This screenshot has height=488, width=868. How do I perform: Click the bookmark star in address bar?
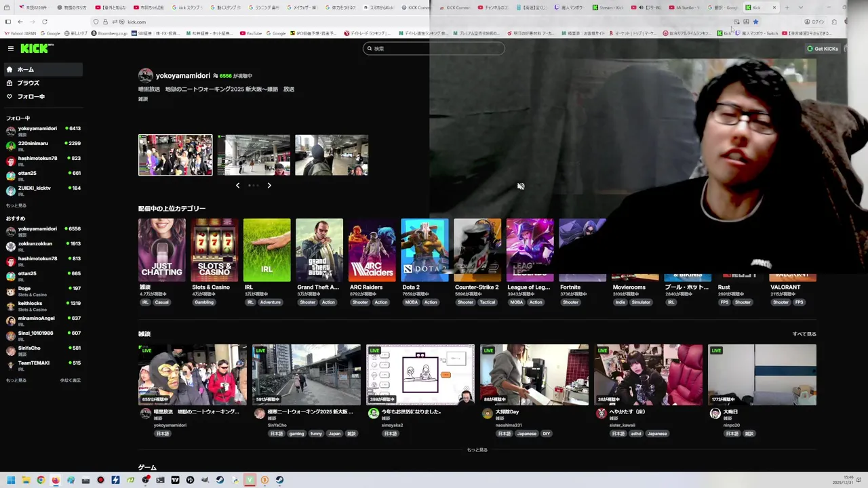point(755,22)
